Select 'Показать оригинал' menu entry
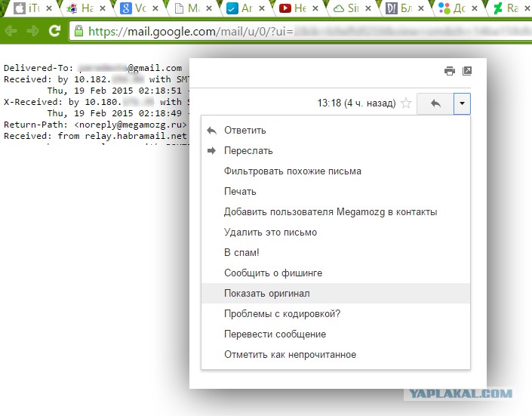The image size is (532, 416). click(266, 294)
